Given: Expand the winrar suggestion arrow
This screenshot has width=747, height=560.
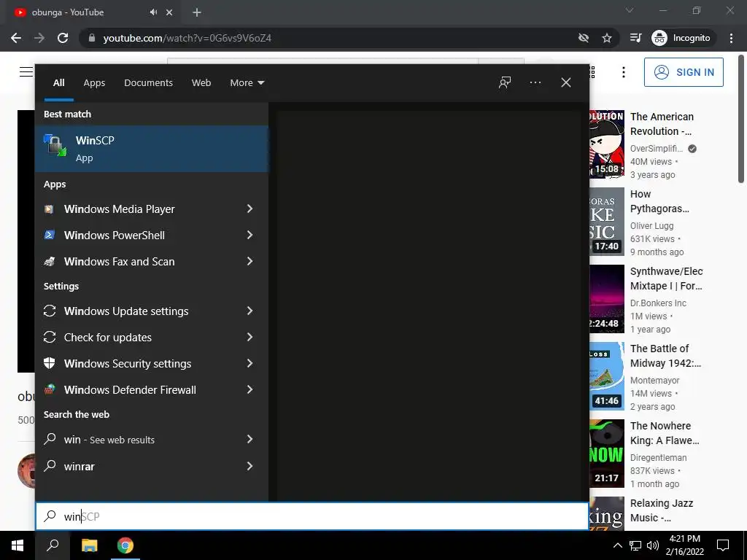Looking at the screenshot, I should pyautogui.click(x=249, y=466).
